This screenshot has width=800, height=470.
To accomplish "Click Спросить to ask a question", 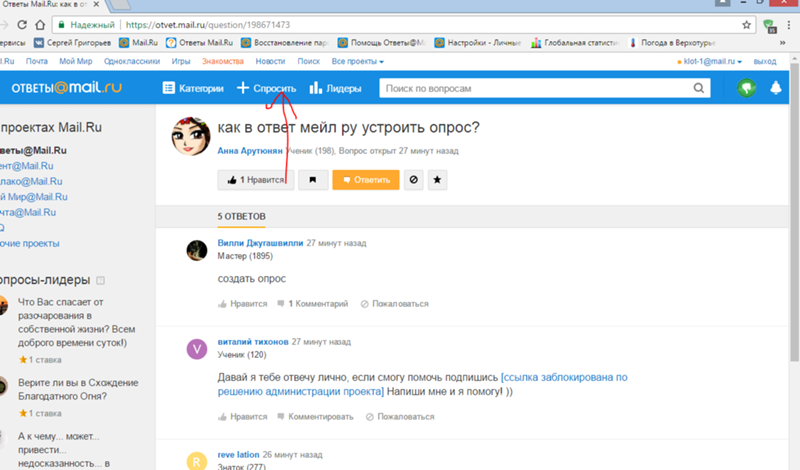I will [x=266, y=88].
